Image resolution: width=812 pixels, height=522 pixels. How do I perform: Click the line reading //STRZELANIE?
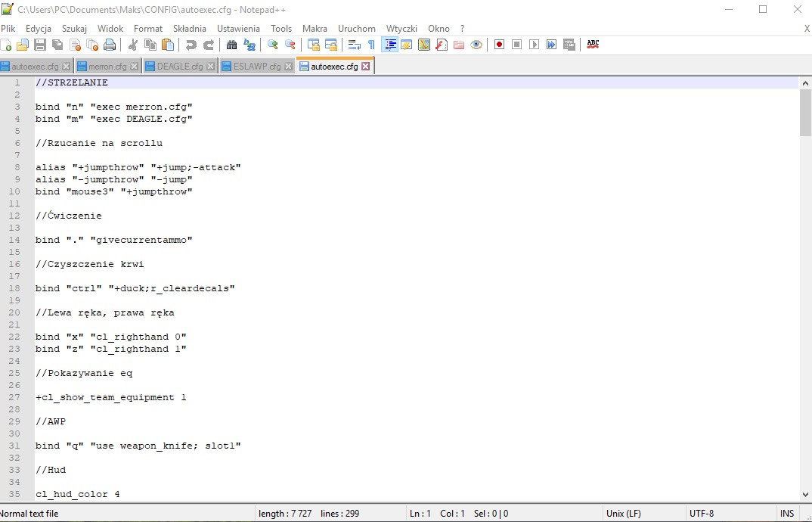pos(417,82)
